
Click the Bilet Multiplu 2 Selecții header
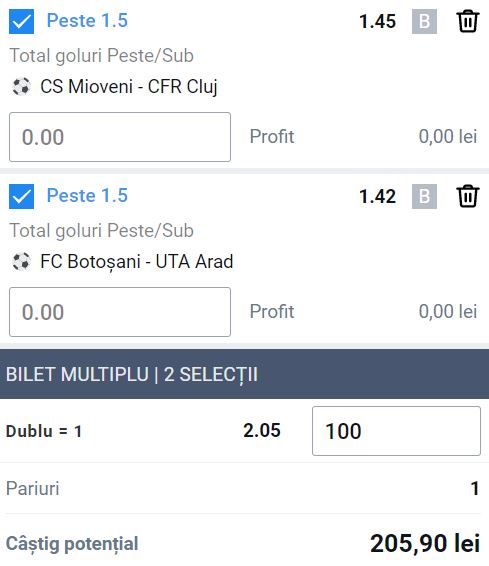[244, 374]
